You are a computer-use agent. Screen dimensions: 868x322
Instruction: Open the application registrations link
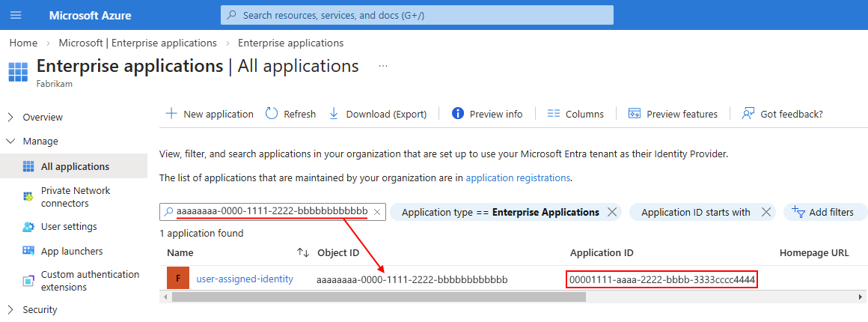point(518,178)
